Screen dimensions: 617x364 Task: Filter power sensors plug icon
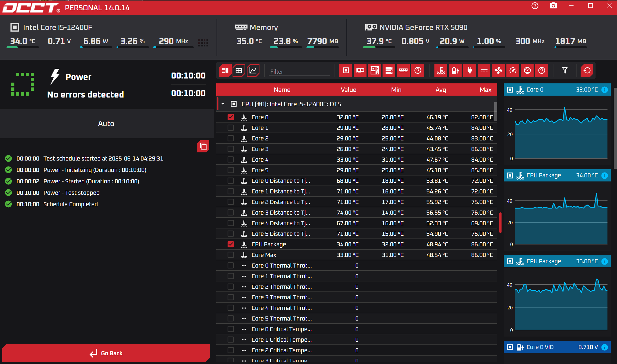(469, 71)
